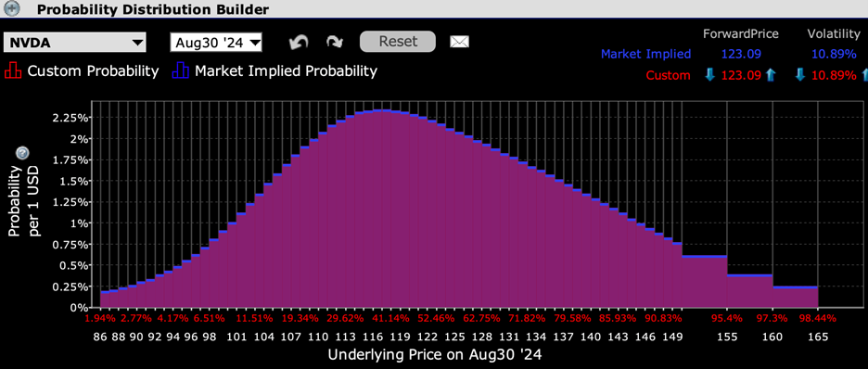Screen dimensions: 868x369
Task: Click the 19.34% cumulative probability label
Action: 300,319
